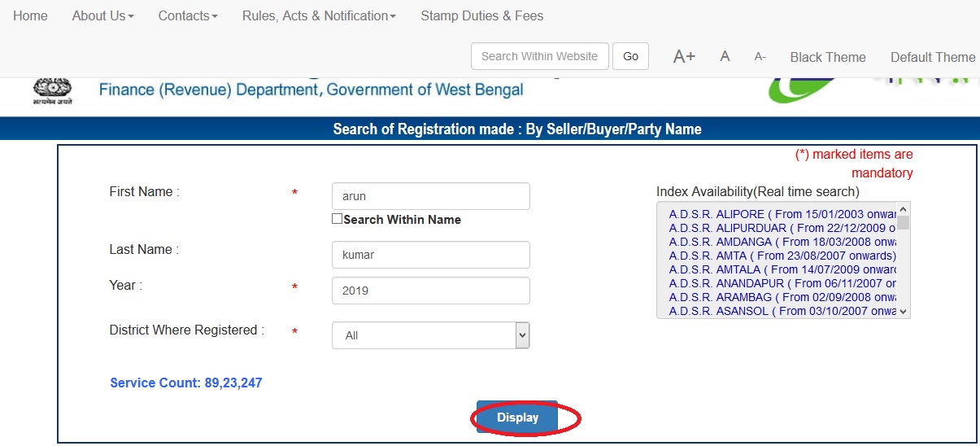This screenshot has height=446, width=980.
Task: Open Stamp Duties & Fees page
Action: click(482, 15)
